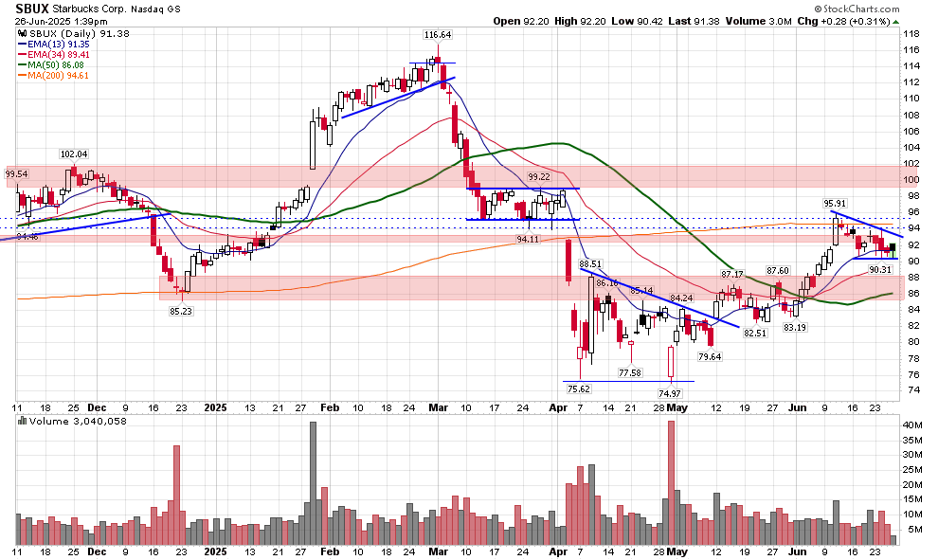Viewport: 938px width, 560px height.
Task: Click the 85.14 price label
Action: pos(641,291)
